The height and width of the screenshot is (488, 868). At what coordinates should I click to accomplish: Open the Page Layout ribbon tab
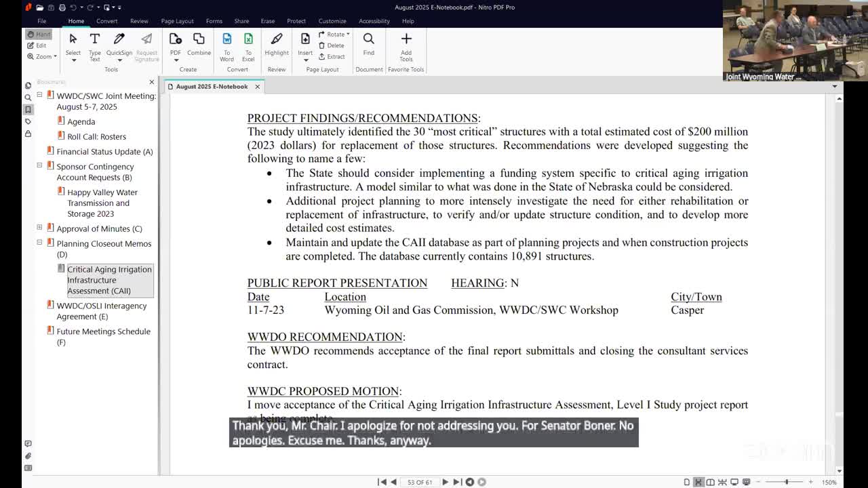coord(177,21)
